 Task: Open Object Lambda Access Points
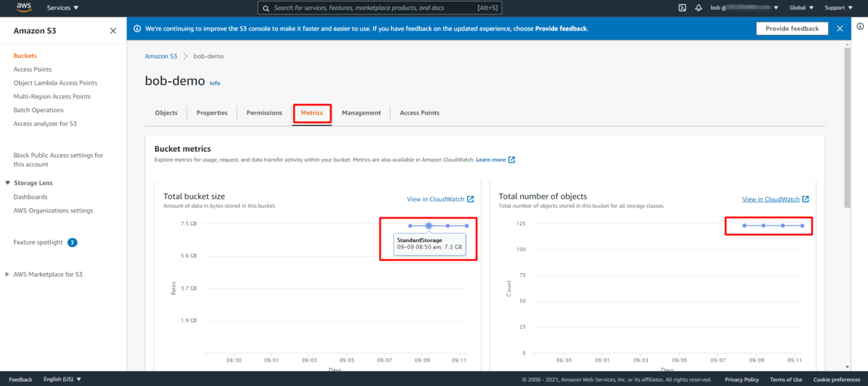(x=55, y=83)
